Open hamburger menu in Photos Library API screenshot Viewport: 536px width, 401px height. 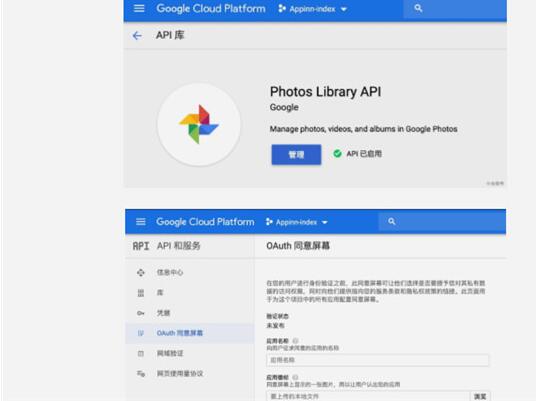139,9
